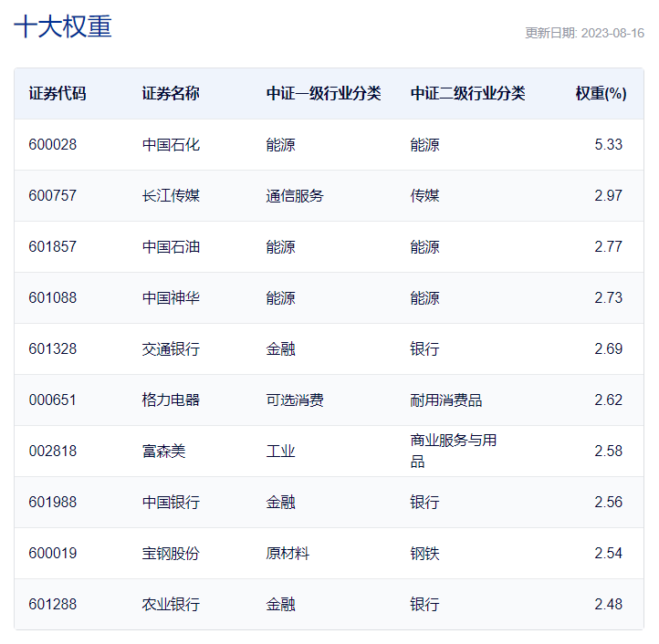Viewport: 659px width, 644px height.
Task: Click the 证券名称 column header
Action: coord(171,93)
